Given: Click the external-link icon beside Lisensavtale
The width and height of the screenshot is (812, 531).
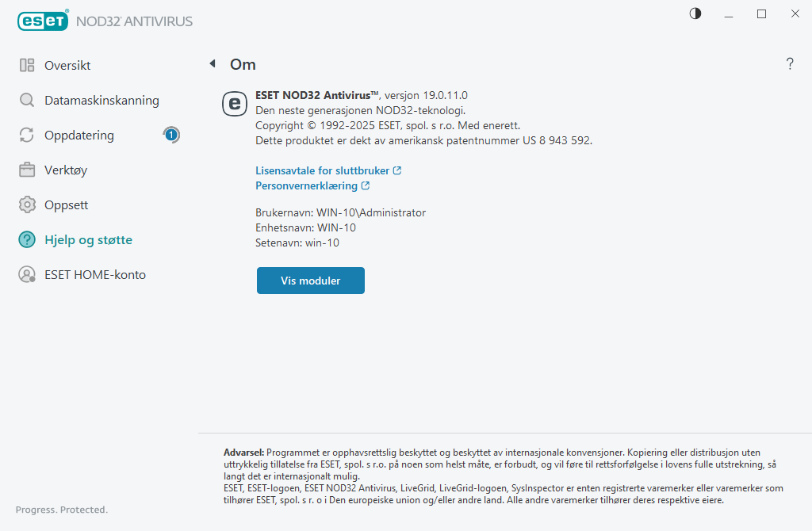Looking at the screenshot, I should click(x=398, y=170).
